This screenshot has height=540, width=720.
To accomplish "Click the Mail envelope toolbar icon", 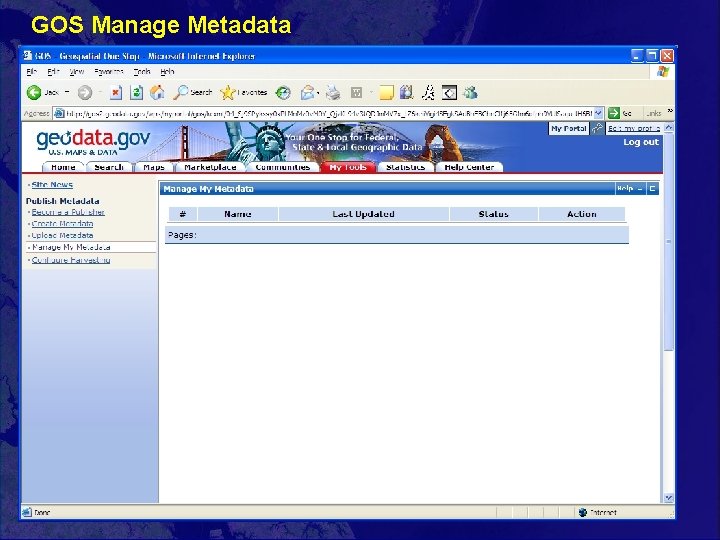I will click(307, 93).
